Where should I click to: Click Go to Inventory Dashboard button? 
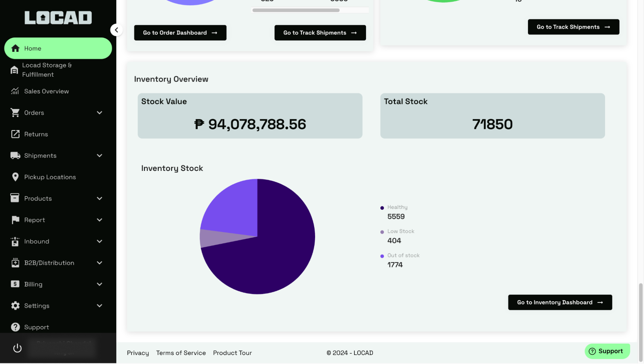click(560, 303)
